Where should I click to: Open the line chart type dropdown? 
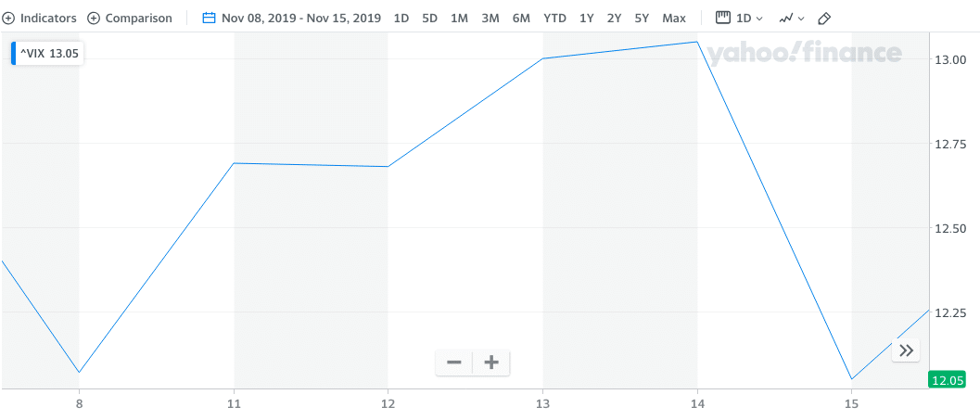pos(791,19)
